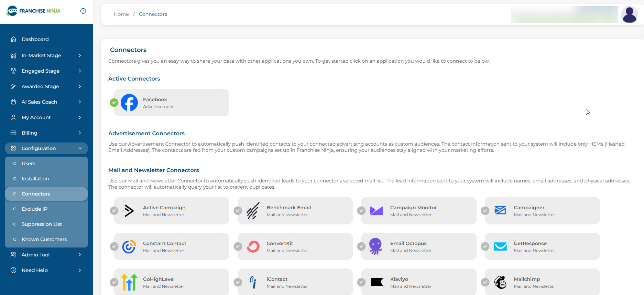The height and width of the screenshot is (295, 644).
Task: Open the Installation submenu item
Action: point(46,179)
